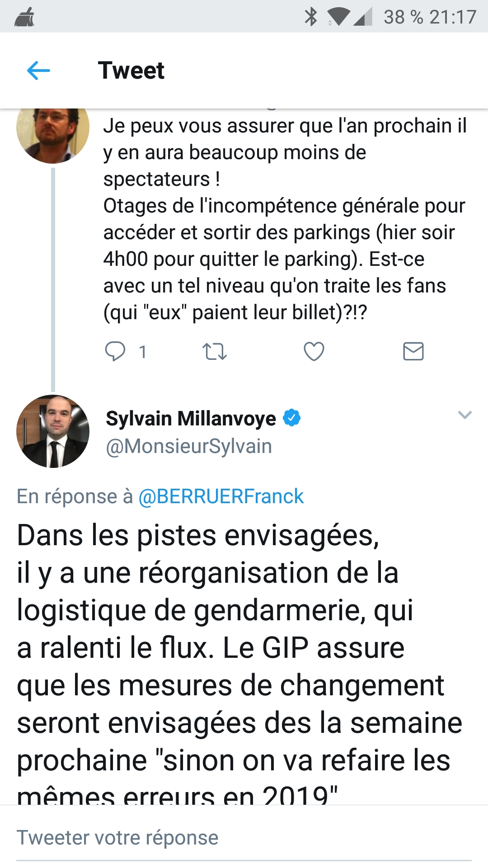Tap the verified badge icon
The image size is (488, 868).
[x=292, y=418]
